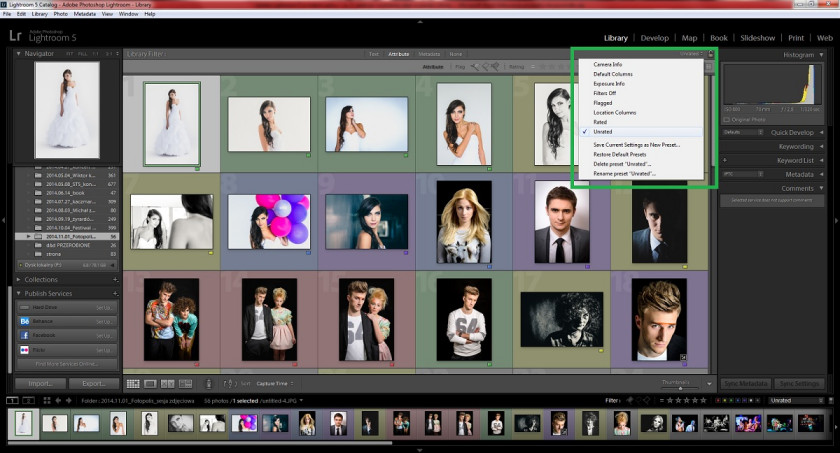Switch to Loupe view icon in toolbar
This screenshot has width=840, height=453.
coord(151,383)
